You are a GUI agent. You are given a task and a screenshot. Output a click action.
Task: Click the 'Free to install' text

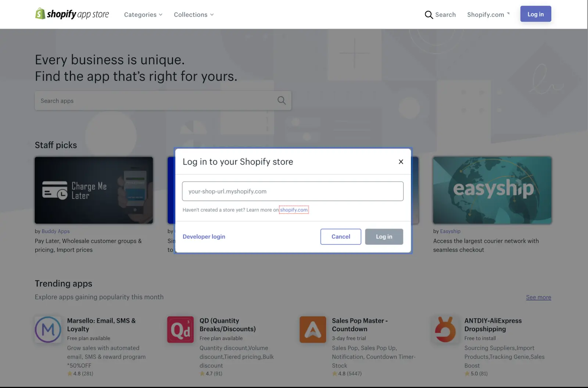(x=480, y=338)
